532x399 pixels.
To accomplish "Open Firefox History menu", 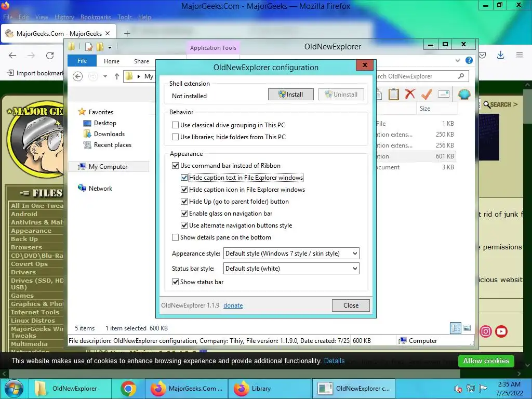I will (64, 17).
